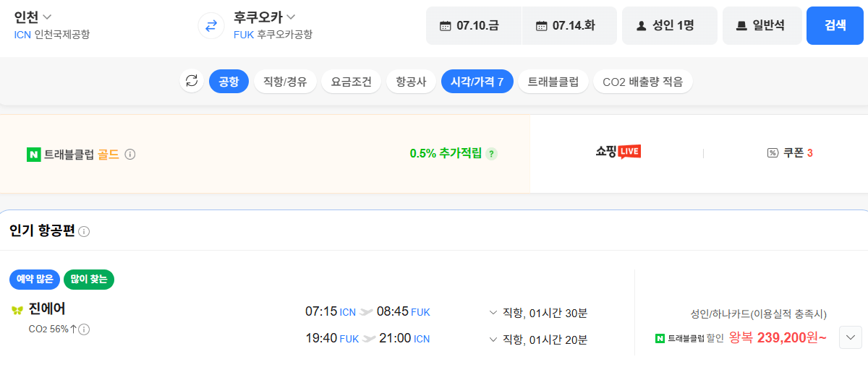The width and height of the screenshot is (868, 367).
Task: Expand outbound 직항, 01시간 30분 details
Action: (x=538, y=313)
